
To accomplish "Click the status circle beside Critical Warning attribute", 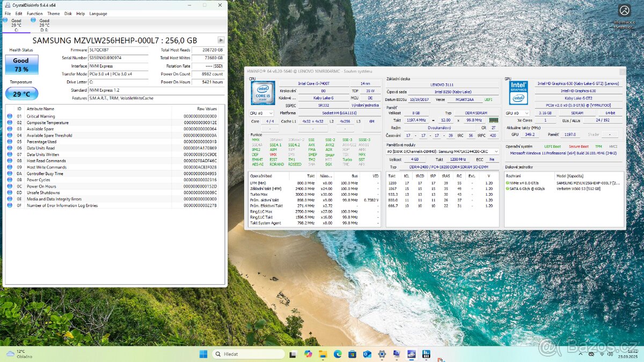I will point(10,115).
